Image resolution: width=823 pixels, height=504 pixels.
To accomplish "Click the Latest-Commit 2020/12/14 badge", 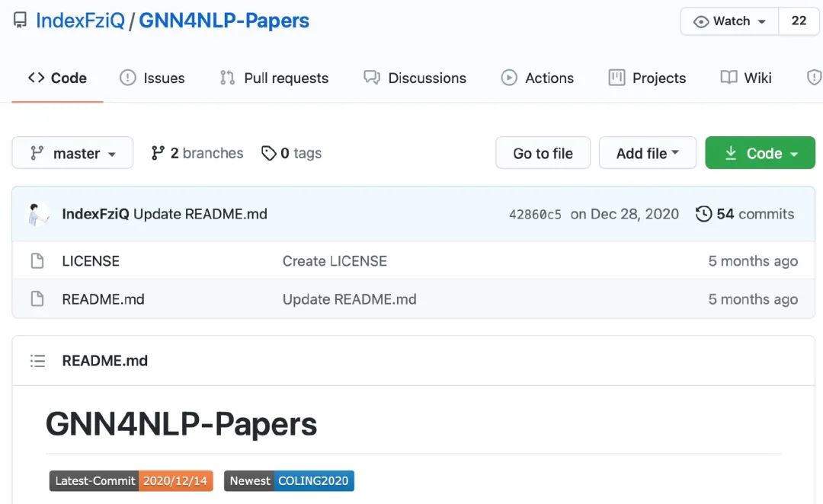I will [x=131, y=481].
